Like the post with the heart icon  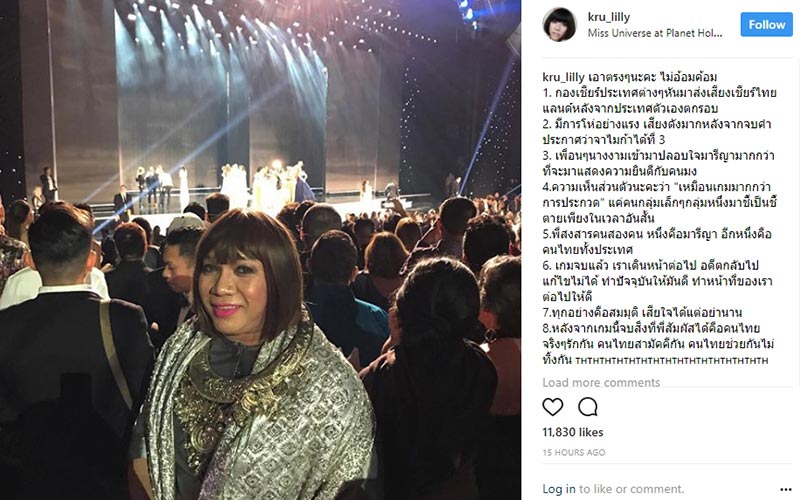pyautogui.click(x=553, y=407)
